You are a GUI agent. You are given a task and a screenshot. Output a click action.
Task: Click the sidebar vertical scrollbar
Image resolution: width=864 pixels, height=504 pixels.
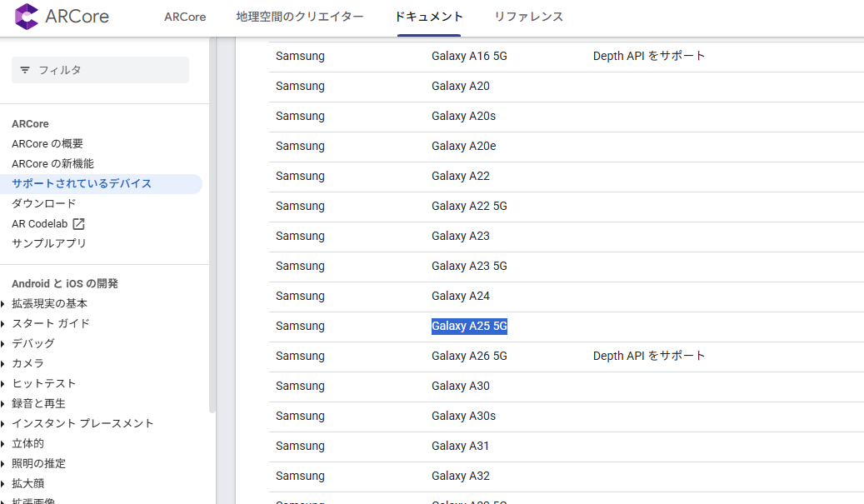212,250
